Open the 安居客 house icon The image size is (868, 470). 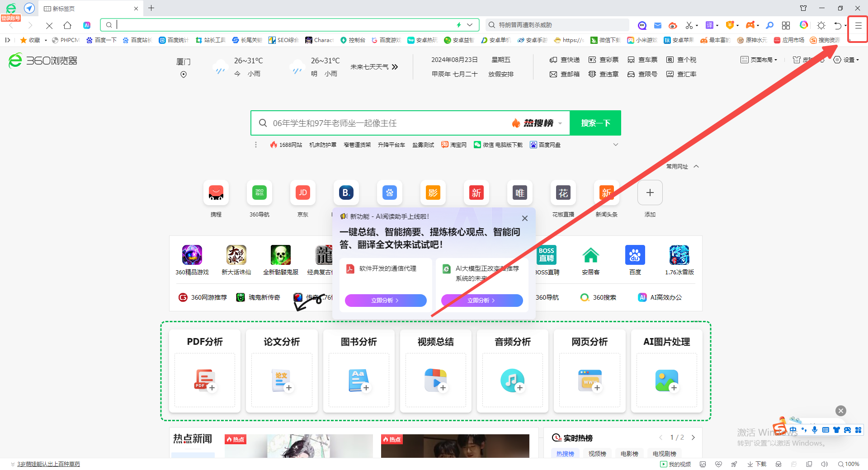[x=591, y=255]
